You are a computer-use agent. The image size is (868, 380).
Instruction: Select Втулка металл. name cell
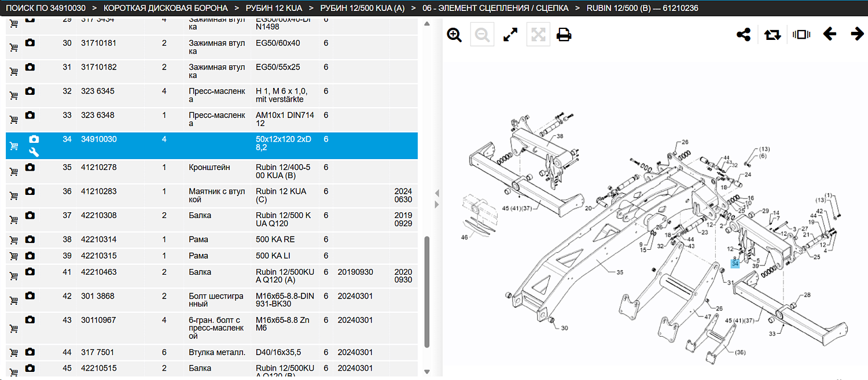point(218,352)
